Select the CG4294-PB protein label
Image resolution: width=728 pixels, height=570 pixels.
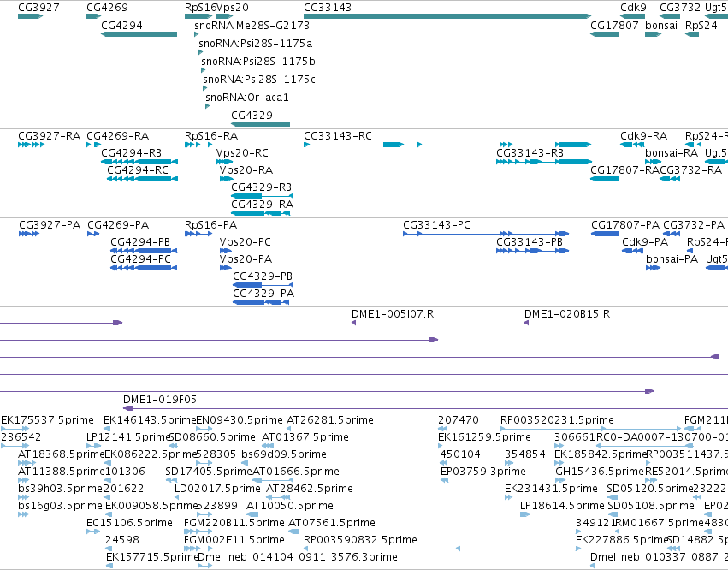pos(140,242)
